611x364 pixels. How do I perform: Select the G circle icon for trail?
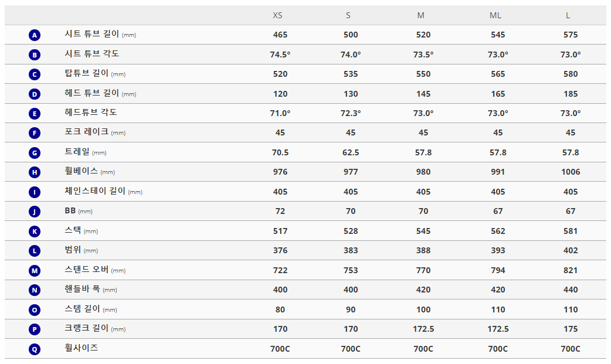click(x=34, y=153)
